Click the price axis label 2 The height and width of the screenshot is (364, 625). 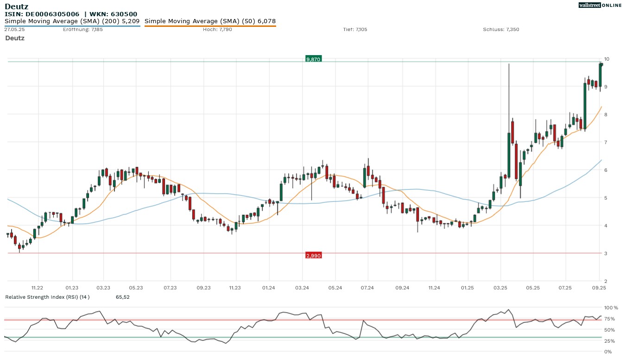click(605, 281)
